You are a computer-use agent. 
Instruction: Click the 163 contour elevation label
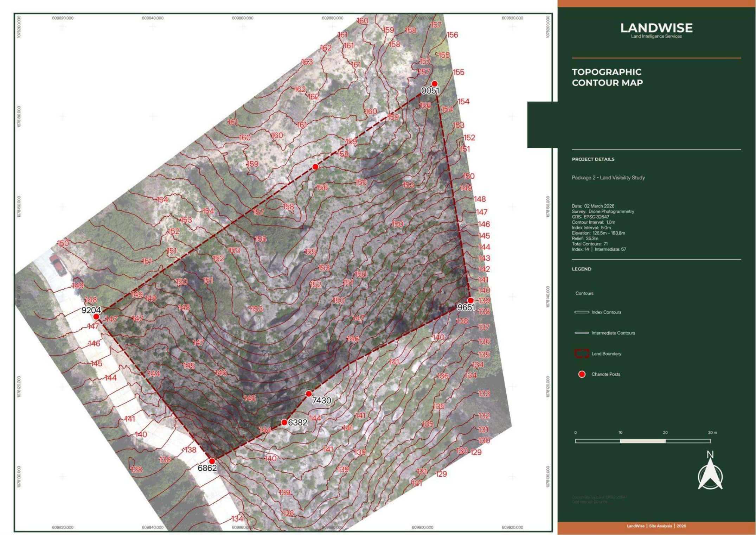307,62
